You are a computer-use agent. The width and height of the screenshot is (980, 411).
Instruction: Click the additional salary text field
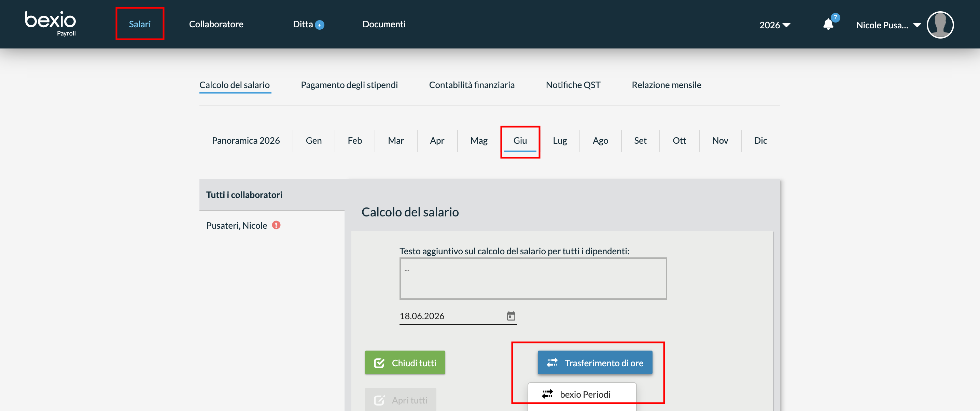pyautogui.click(x=533, y=278)
